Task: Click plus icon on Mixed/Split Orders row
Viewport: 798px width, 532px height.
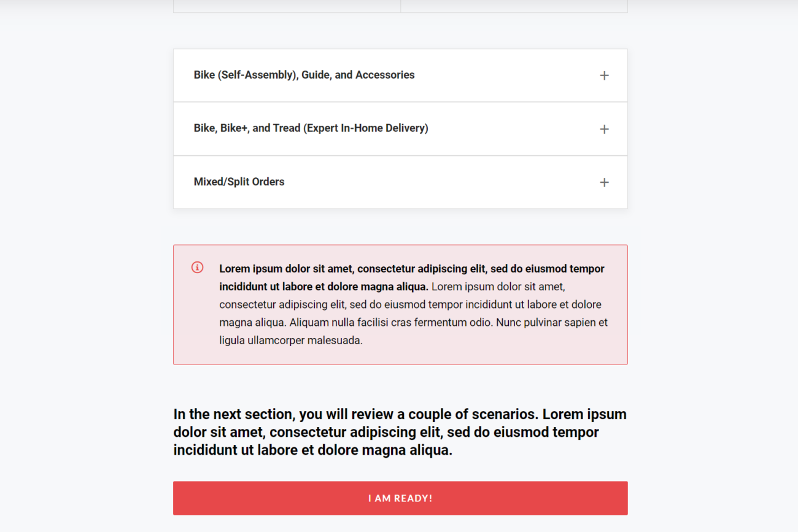Action: pyautogui.click(x=604, y=182)
